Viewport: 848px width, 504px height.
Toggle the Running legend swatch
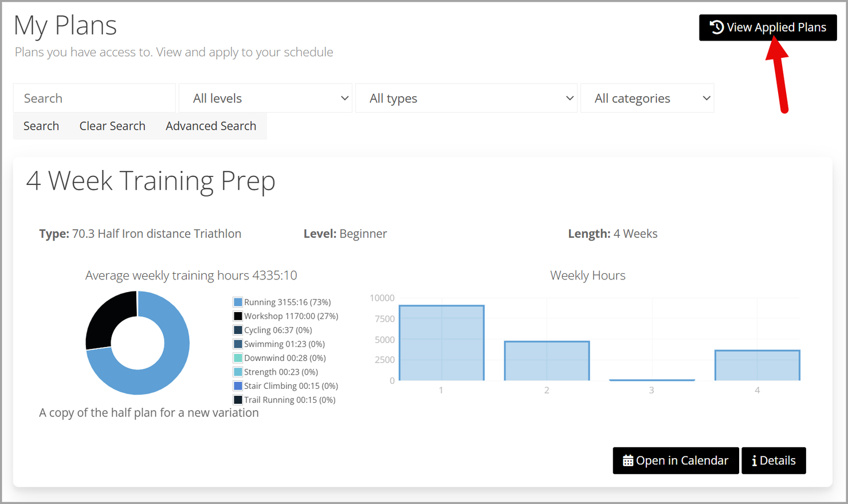[238, 302]
